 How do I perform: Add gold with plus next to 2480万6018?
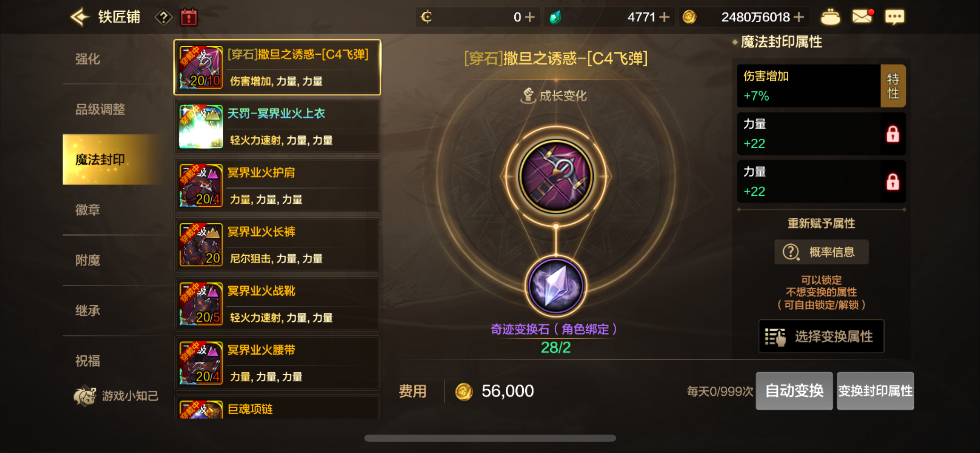[799, 17]
